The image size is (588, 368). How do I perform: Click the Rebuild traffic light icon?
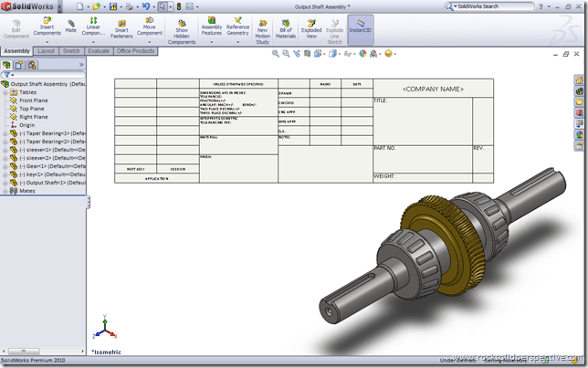click(179, 6)
